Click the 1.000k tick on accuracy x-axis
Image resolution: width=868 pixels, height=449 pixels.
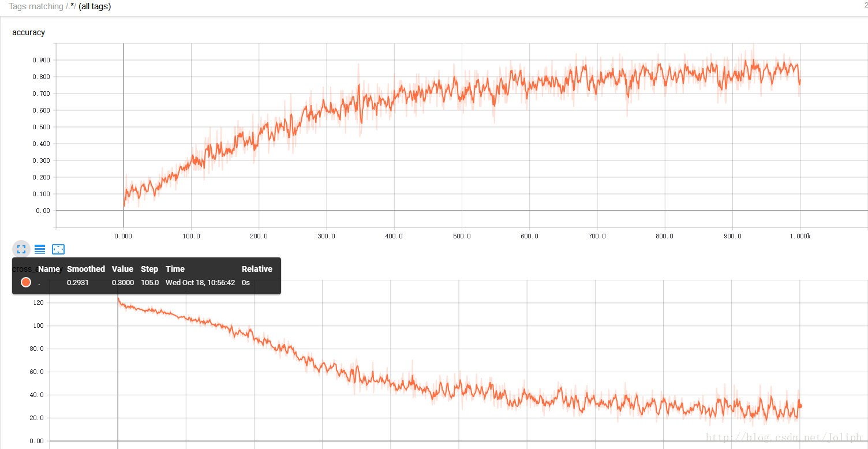(x=800, y=236)
